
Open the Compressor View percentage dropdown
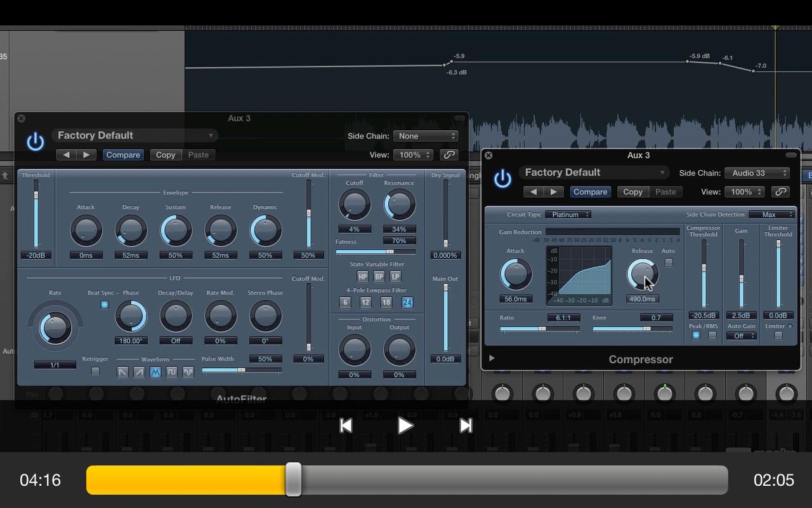pos(744,192)
